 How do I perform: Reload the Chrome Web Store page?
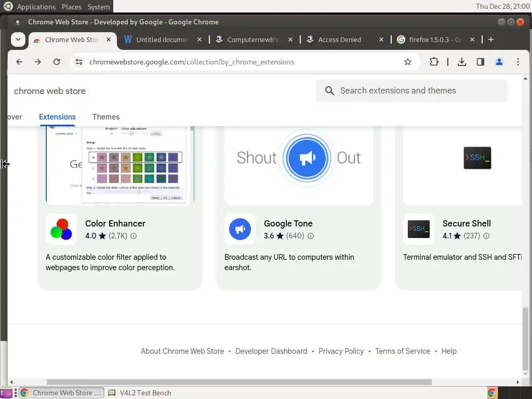(x=57, y=62)
